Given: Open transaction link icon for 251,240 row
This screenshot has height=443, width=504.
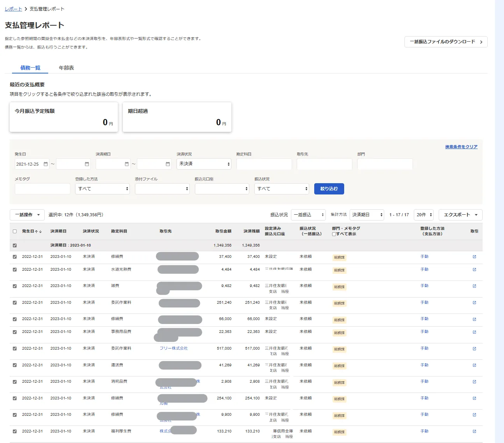Looking at the screenshot, I should 474,303.
